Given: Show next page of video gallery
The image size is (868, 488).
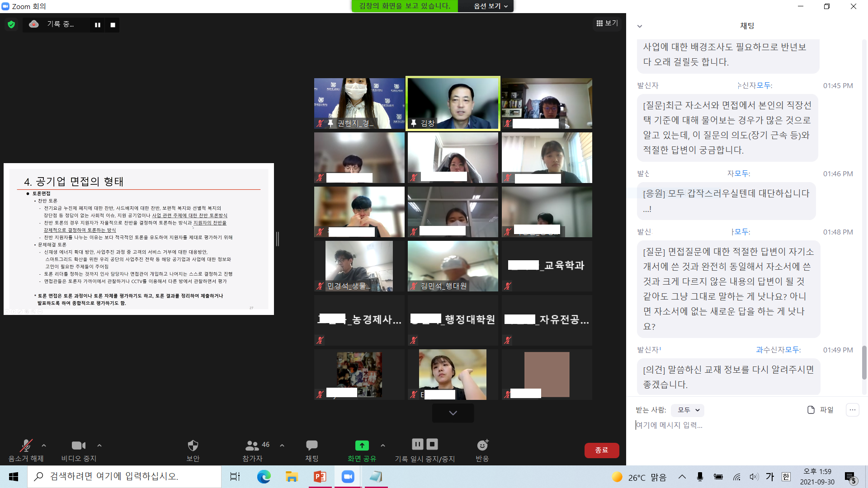Looking at the screenshot, I should (x=453, y=413).
